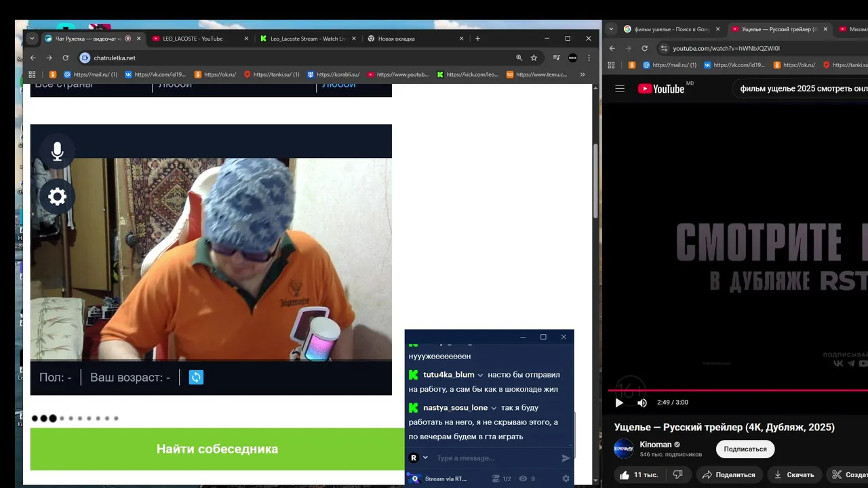Play the Ущелье trailer video
Image resolution: width=868 pixels, height=488 pixels.
pos(618,403)
